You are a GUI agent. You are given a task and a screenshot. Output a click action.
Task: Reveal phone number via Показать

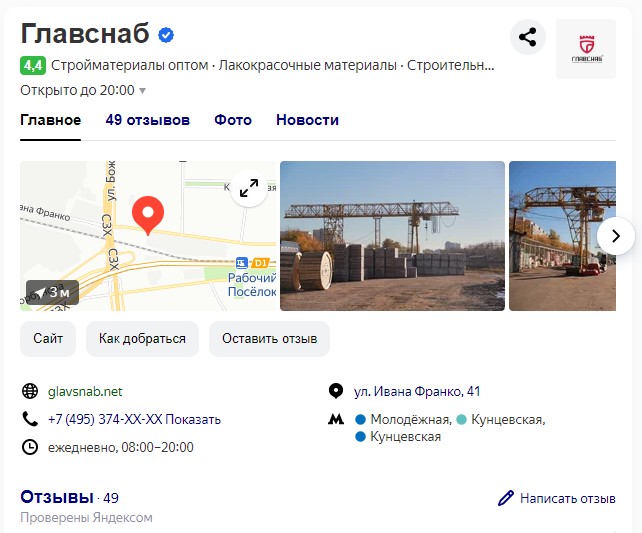[193, 419]
